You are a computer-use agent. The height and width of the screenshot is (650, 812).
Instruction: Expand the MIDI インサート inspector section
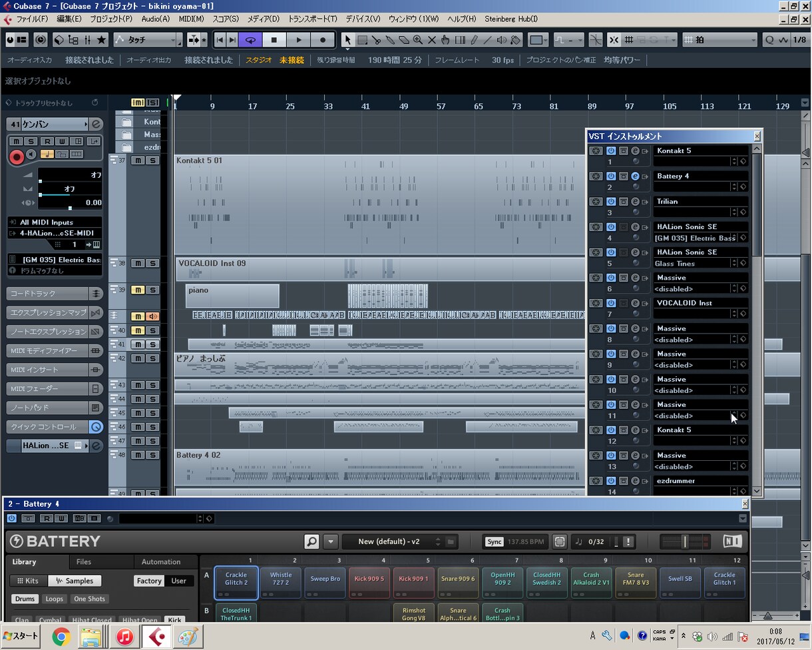pos(55,370)
